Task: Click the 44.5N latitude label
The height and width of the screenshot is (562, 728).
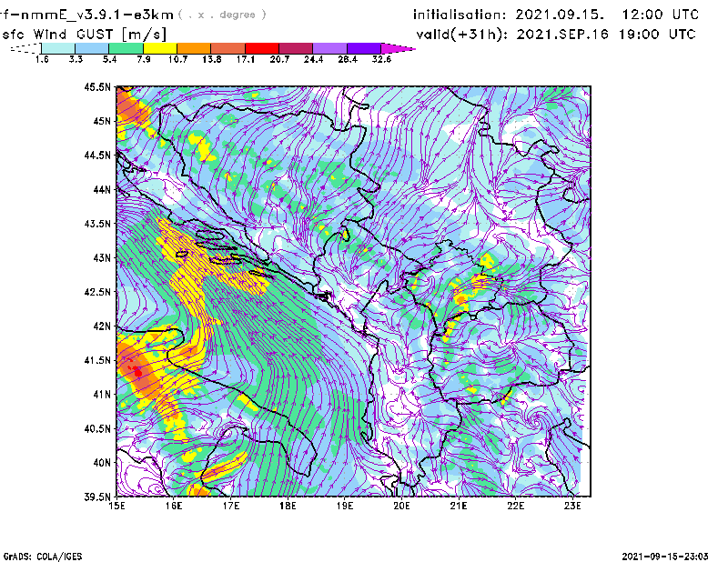Action: [97, 155]
